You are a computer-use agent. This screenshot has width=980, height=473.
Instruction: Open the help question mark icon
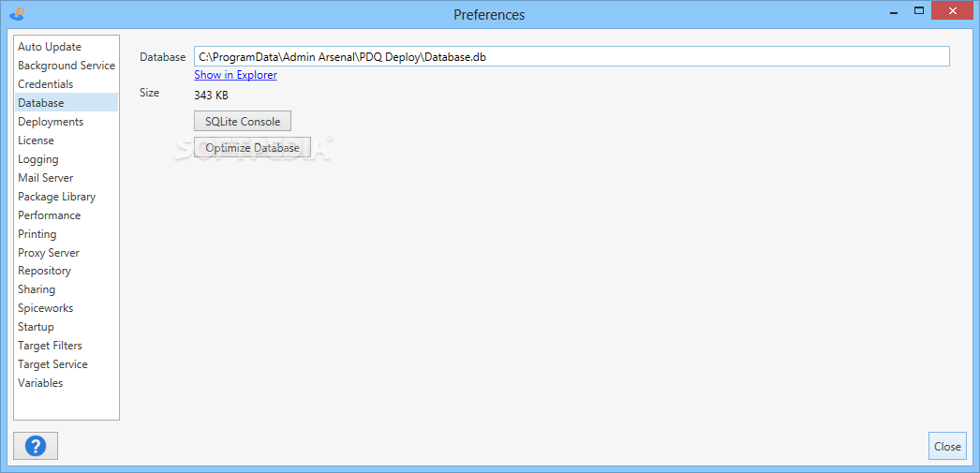pyautogui.click(x=36, y=446)
